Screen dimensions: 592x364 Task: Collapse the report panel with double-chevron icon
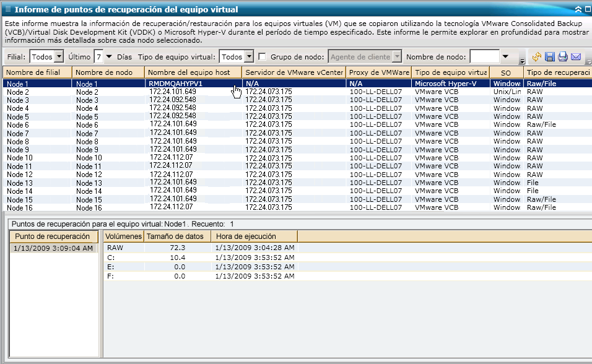tap(578, 9)
